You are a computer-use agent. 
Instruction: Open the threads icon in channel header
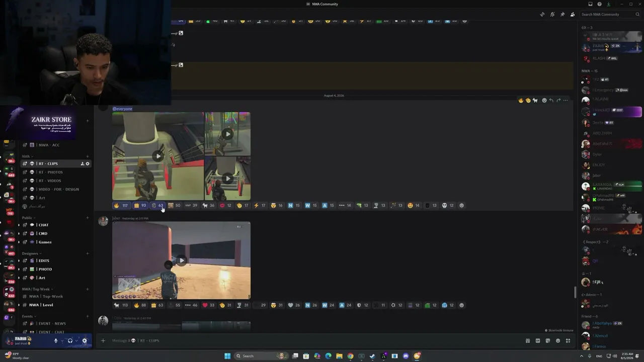tap(542, 15)
